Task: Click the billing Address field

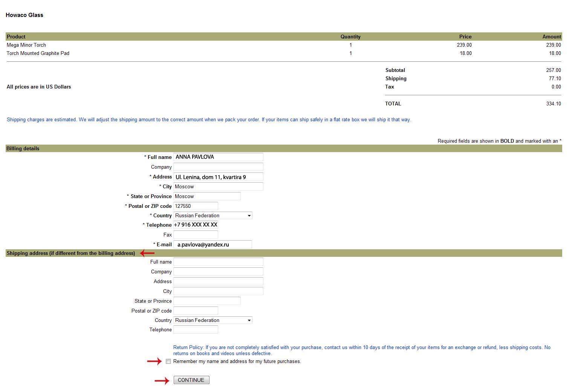Action: [x=218, y=177]
